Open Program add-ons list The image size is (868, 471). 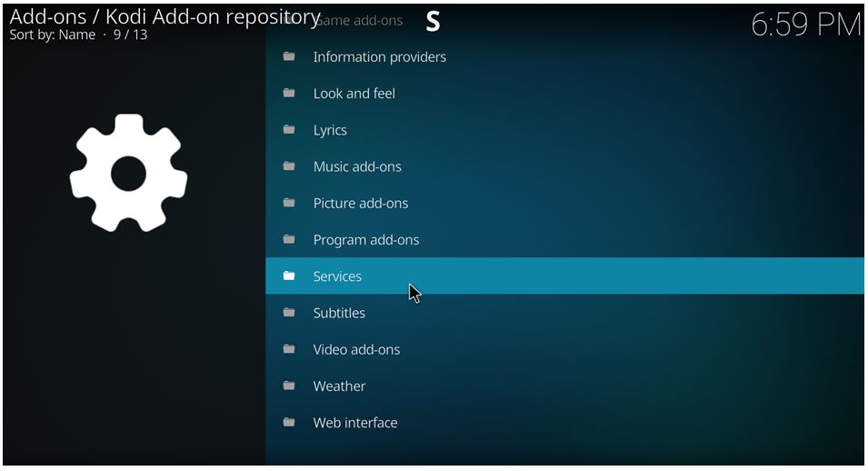tap(564, 239)
